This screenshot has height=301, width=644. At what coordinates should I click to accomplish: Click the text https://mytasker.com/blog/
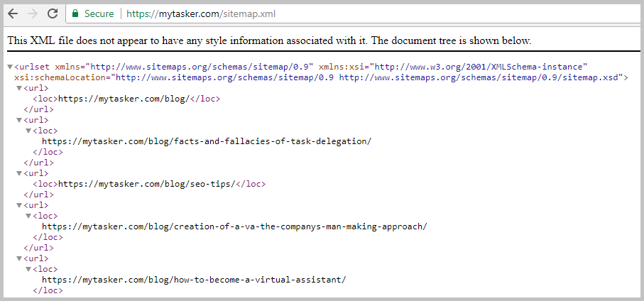(x=124, y=99)
